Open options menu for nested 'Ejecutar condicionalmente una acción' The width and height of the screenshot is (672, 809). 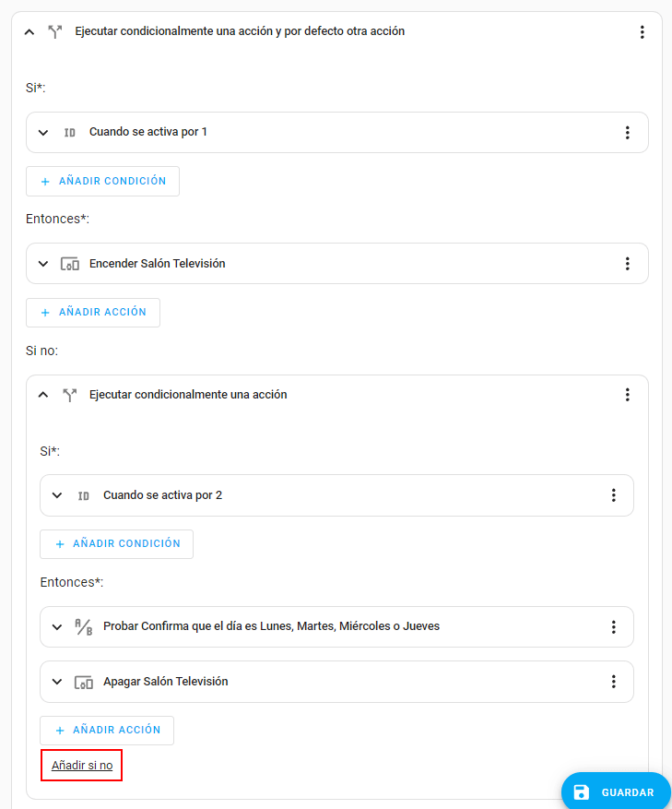[x=628, y=395]
